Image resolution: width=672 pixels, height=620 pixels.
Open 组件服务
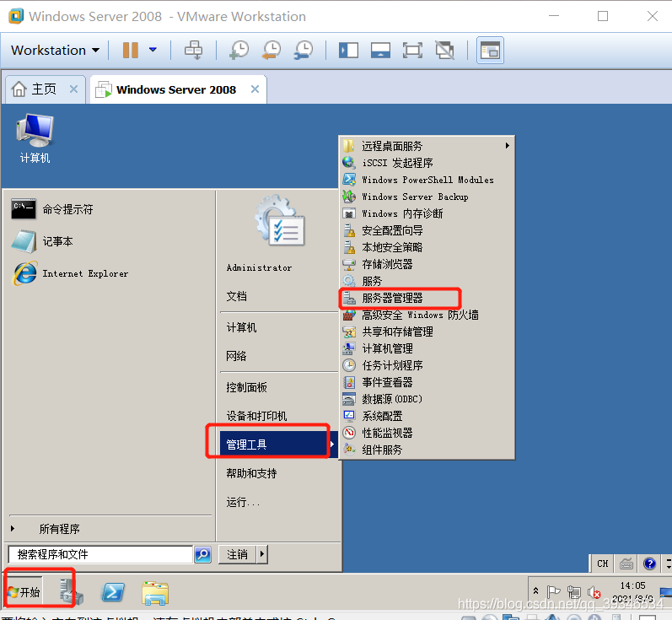[427, 450]
